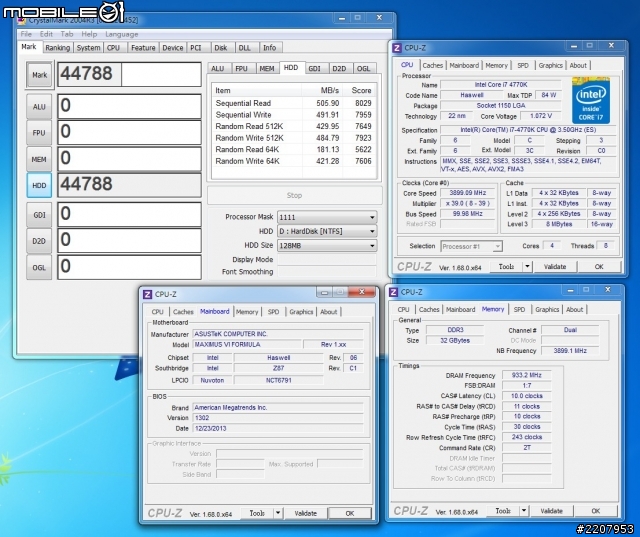Select the ALU results tab

218,69
